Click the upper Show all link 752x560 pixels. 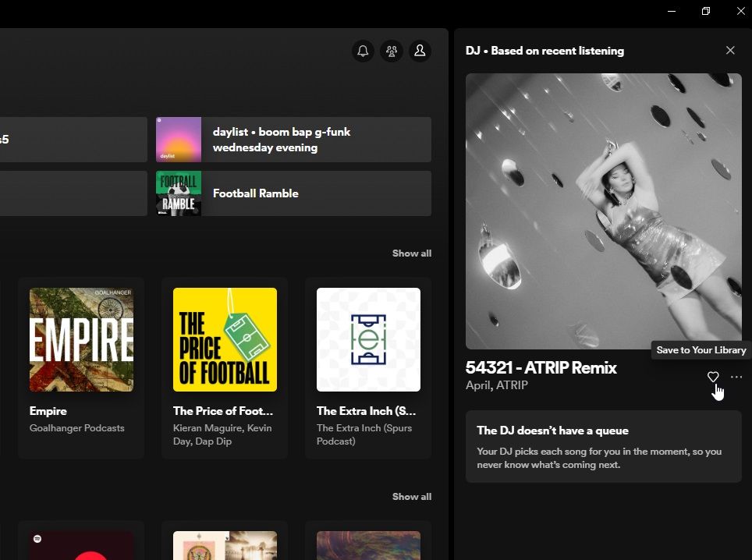411,253
